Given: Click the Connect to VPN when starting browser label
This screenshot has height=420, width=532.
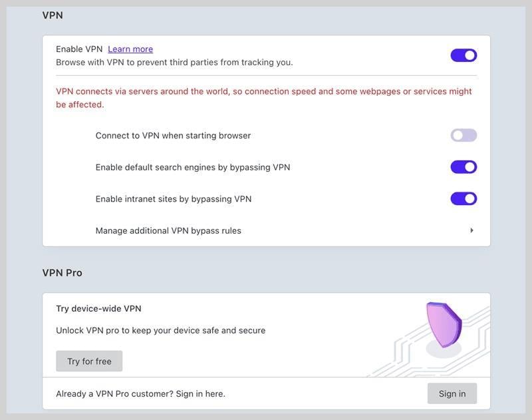Looking at the screenshot, I should point(173,136).
